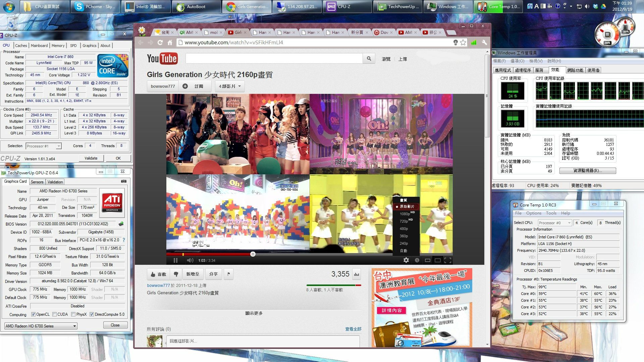Click the video seek bar handle
644x362 pixels.
tap(253, 254)
